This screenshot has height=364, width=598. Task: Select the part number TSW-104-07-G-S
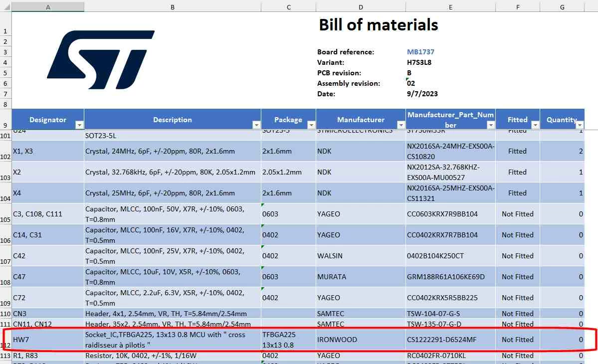[450, 314]
